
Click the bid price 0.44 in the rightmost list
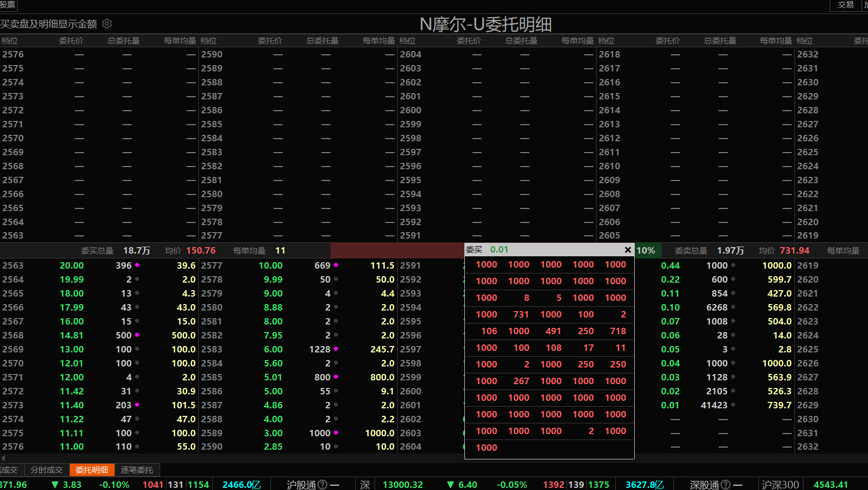coord(670,265)
